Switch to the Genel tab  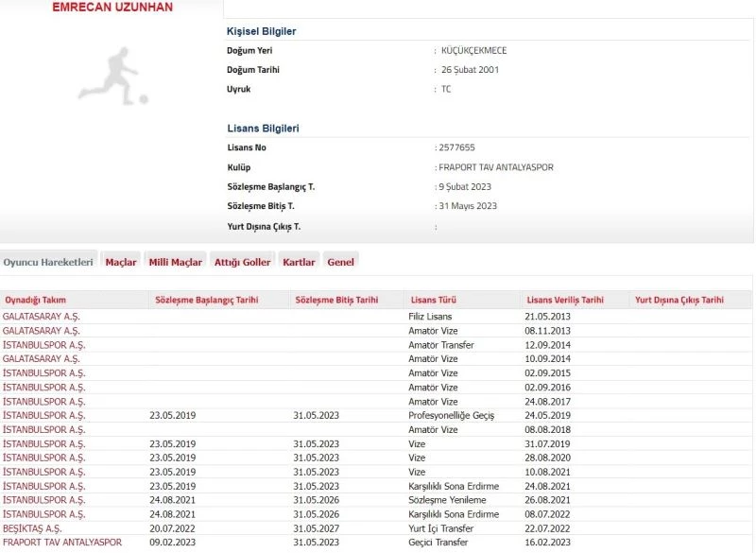coord(340,262)
